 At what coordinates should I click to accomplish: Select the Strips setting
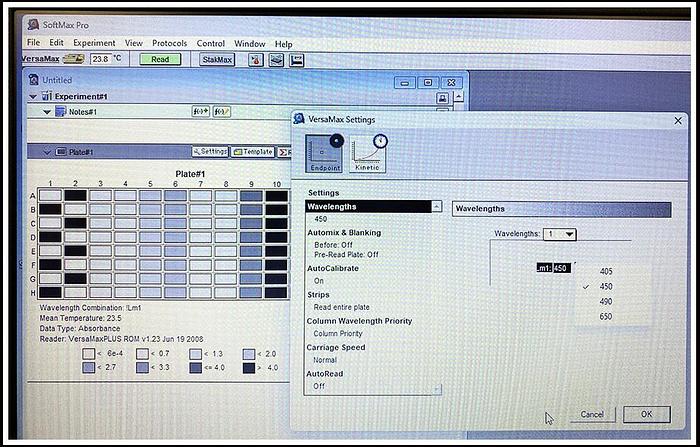(x=318, y=295)
